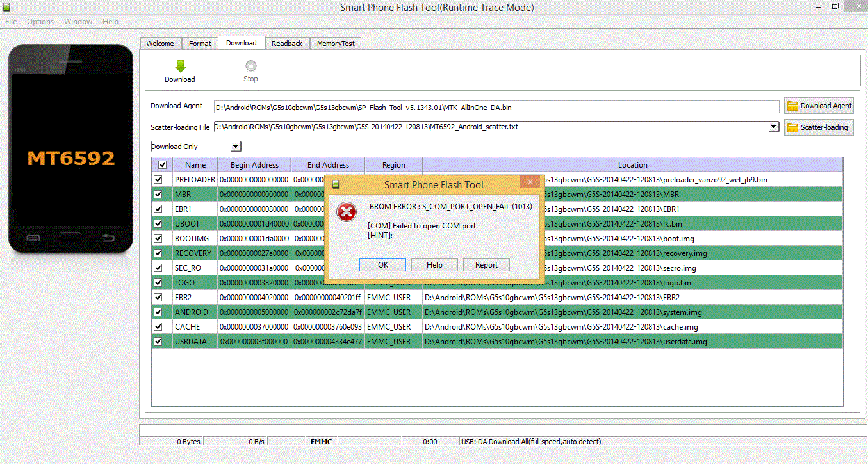Viewport: 868px width, 464px height.
Task: Uncheck the CACHE row checkbox
Action: pos(158,327)
